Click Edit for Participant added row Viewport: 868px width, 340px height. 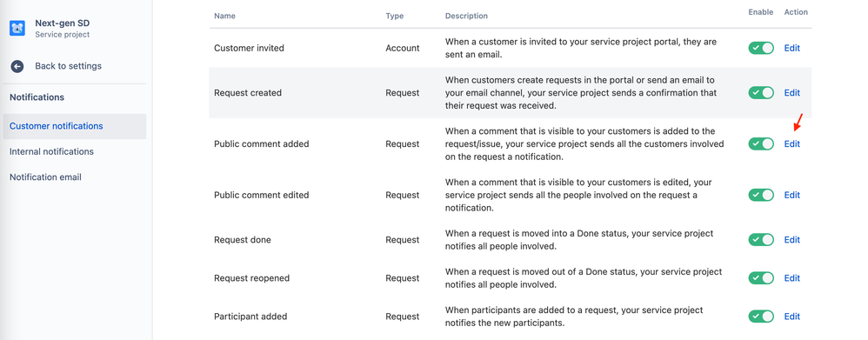[x=791, y=317]
